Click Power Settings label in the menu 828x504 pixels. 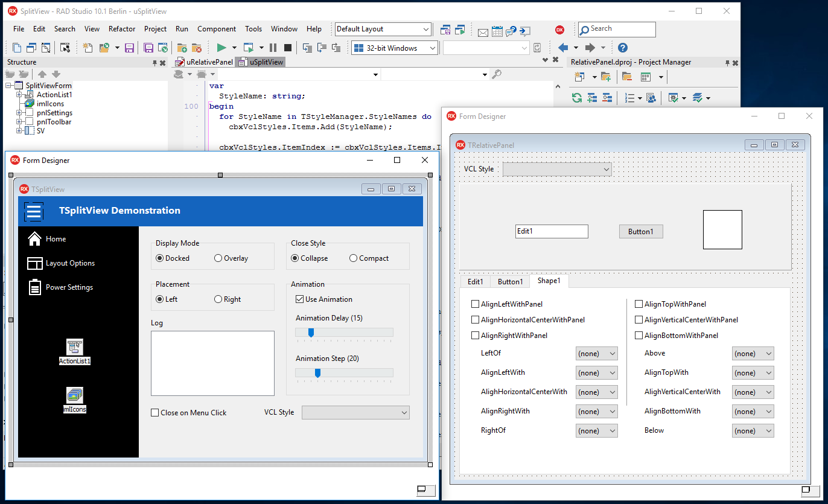coord(69,287)
